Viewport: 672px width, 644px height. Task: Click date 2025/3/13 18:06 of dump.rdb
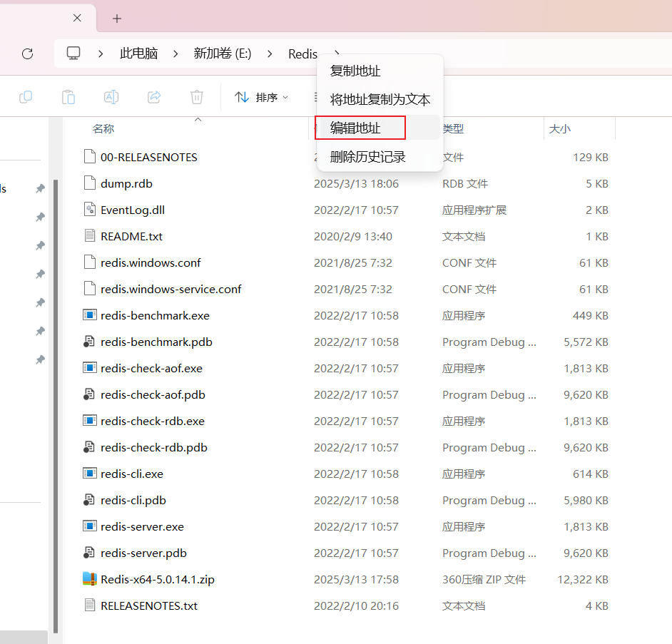(356, 184)
